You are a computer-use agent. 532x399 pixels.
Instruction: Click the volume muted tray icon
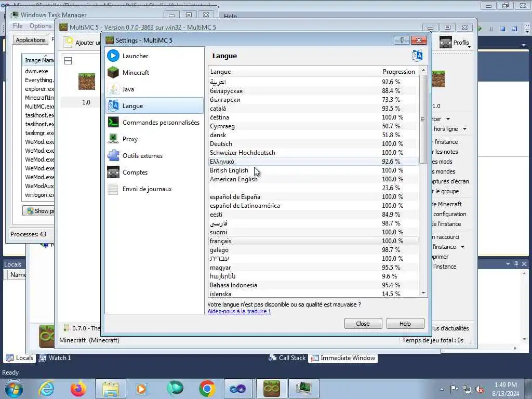(x=480, y=390)
